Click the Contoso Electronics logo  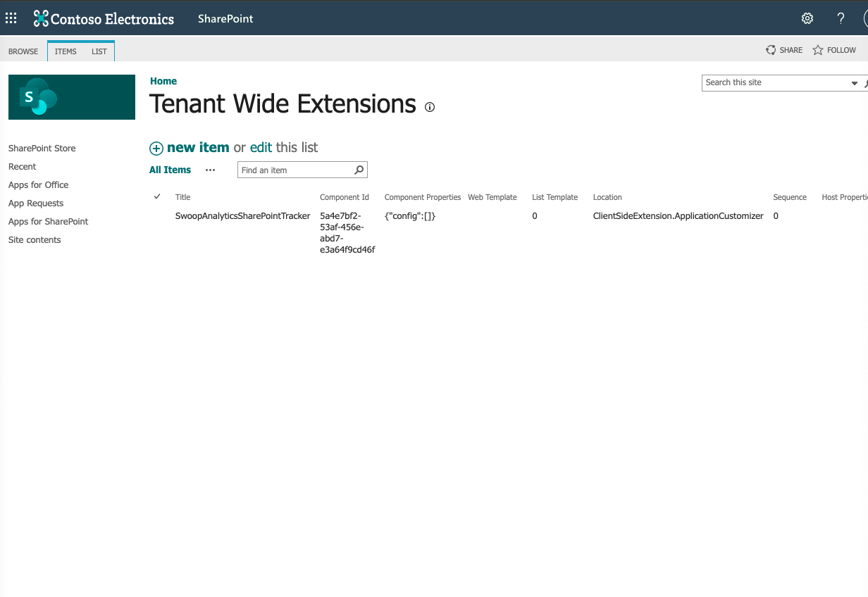pos(104,18)
